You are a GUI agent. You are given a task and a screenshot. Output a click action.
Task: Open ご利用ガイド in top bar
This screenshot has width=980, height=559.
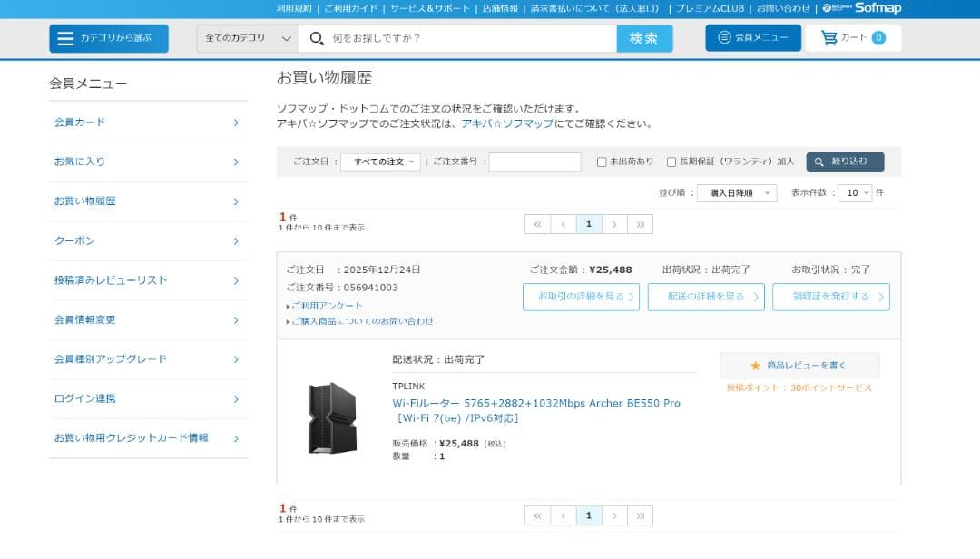pyautogui.click(x=350, y=9)
